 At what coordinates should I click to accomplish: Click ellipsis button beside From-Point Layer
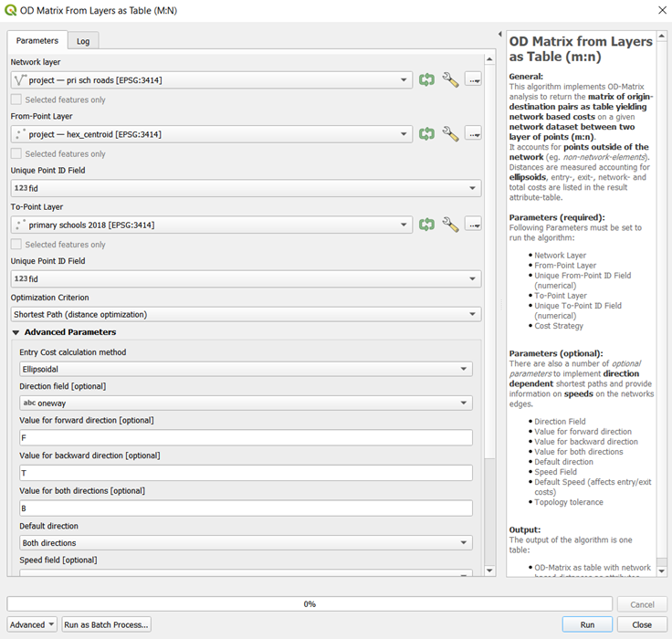click(x=472, y=134)
